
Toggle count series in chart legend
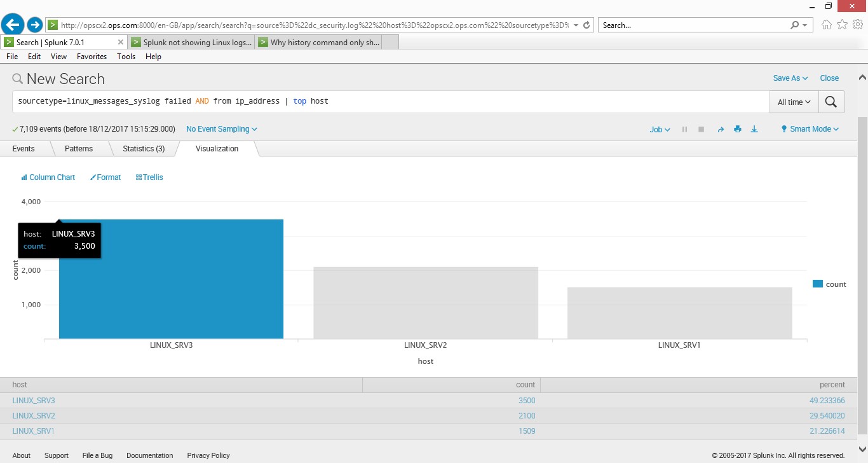pyautogui.click(x=830, y=284)
